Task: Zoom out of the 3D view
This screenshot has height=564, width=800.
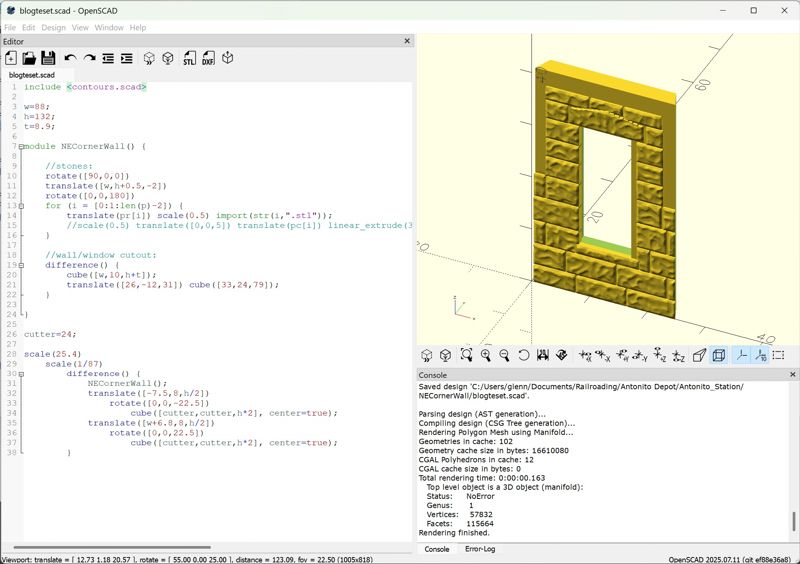Action: click(504, 355)
